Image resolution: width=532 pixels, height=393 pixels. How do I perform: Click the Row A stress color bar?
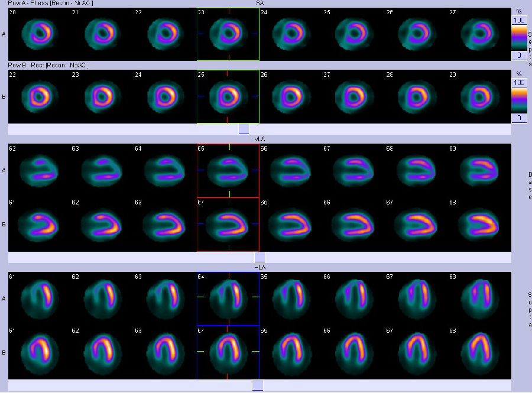(x=518, y=37)
